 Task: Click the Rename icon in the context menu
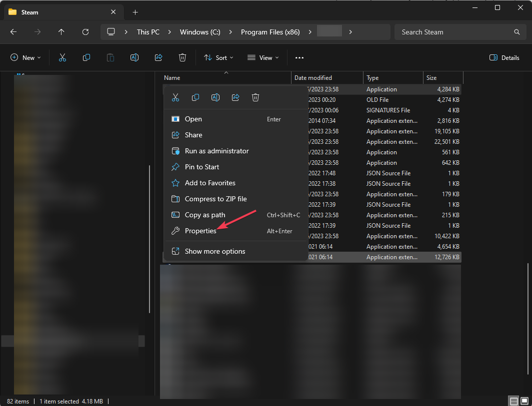coord(215,97)
